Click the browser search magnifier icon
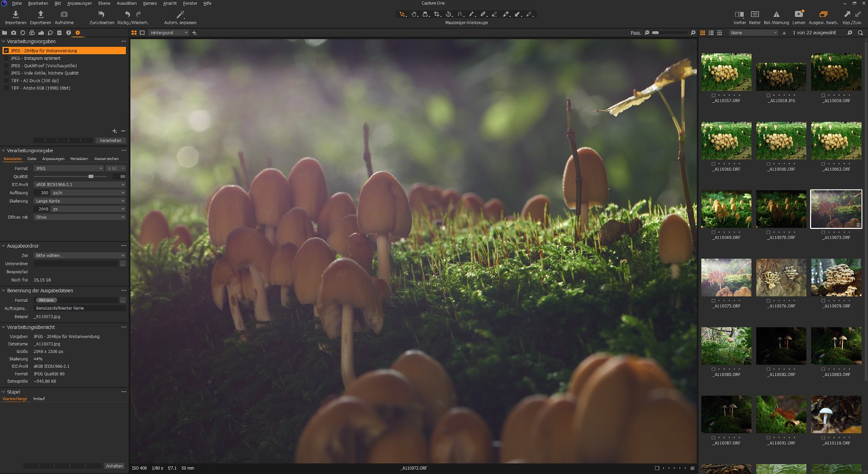 (x=860, y=33)
